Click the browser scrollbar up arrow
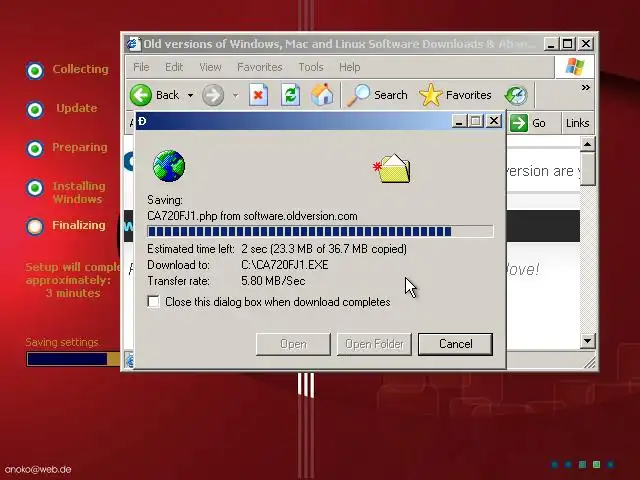Screen dimensions: 640x480 point(587,144)
